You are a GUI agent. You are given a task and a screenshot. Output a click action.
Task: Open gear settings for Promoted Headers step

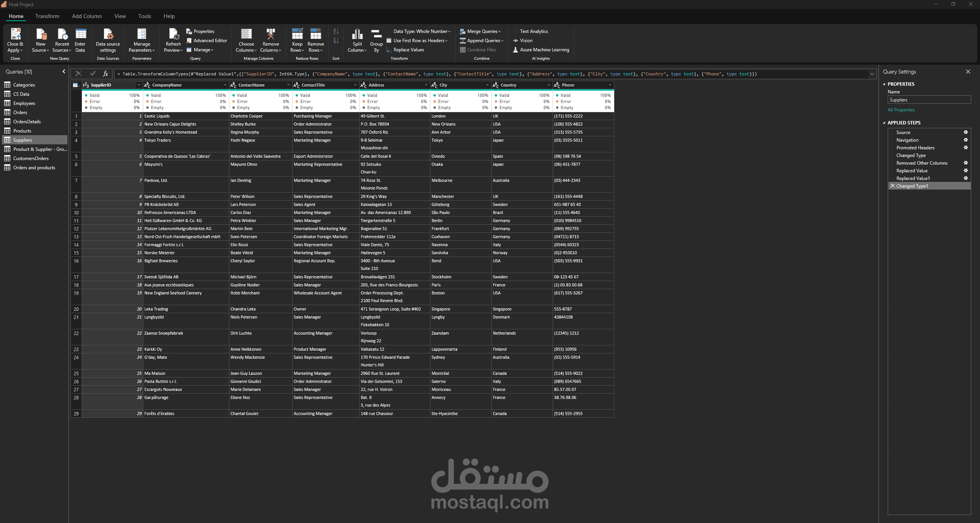pyautogui.click(x=965, y=147)
